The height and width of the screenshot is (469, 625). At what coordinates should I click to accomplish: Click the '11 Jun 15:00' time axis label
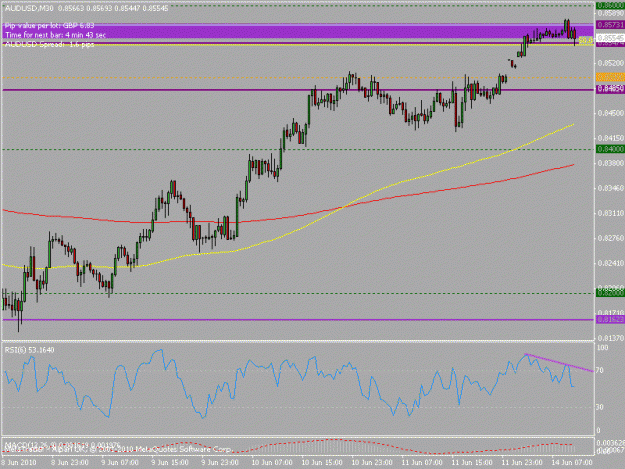tap(472, 462)
